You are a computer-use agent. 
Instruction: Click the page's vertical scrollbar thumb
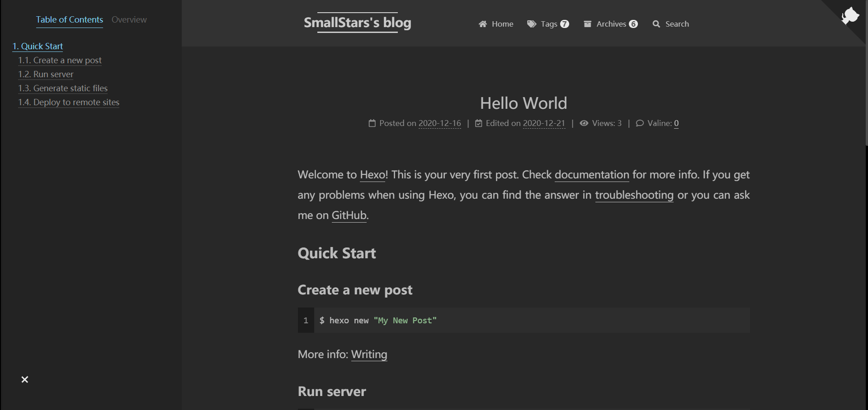click(866, 73)
